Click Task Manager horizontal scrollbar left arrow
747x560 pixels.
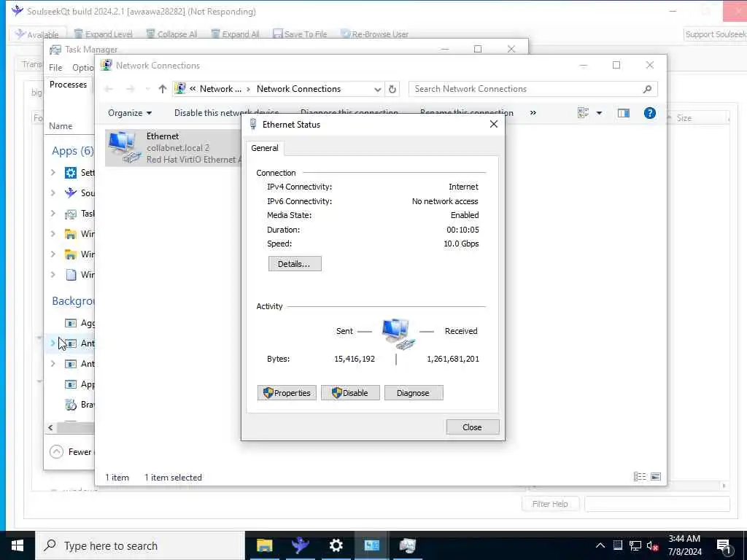click(x=50, y=427)
